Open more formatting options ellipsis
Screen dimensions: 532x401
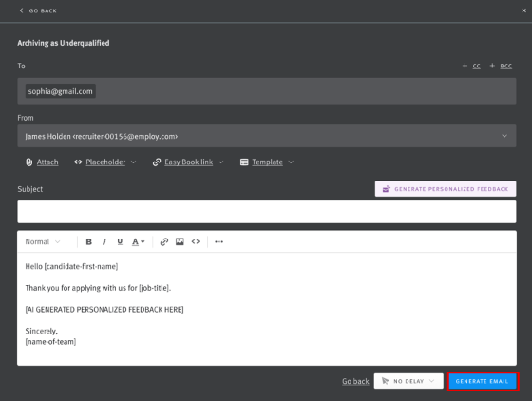click(x=218, y=242)
